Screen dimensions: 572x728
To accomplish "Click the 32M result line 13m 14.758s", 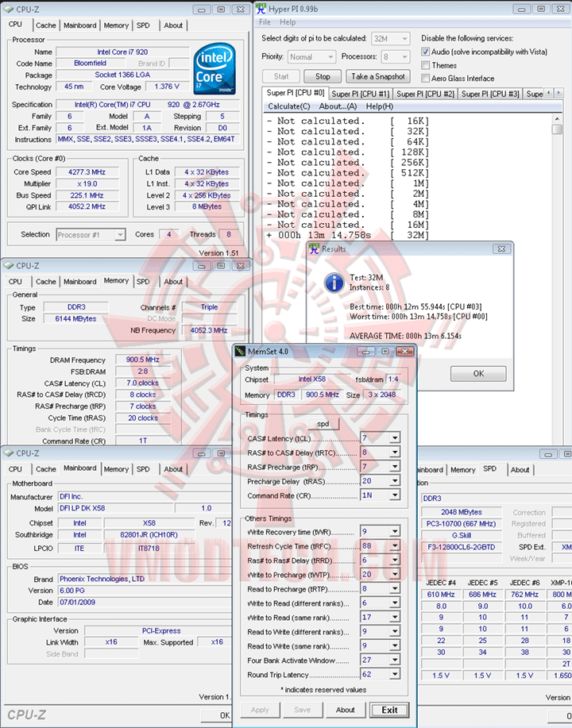I will point(348,235).
